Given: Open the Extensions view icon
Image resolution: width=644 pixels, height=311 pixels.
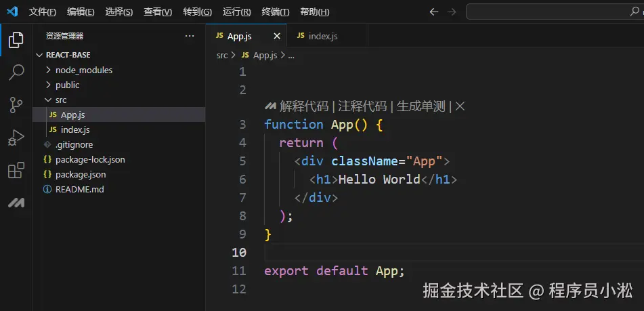Looking at the screenshot, I should coord(16,170).
